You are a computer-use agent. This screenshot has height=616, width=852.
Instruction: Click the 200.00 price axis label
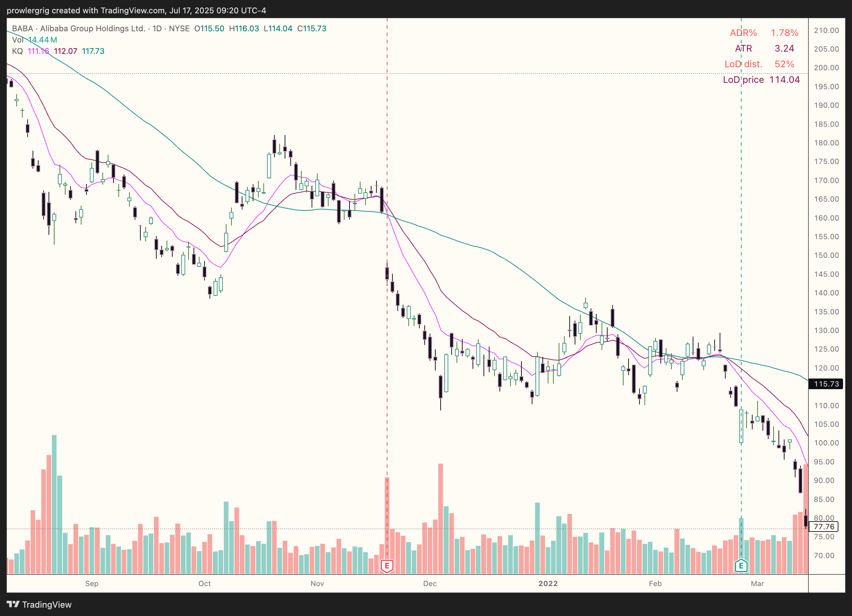(x=826, y=68)
